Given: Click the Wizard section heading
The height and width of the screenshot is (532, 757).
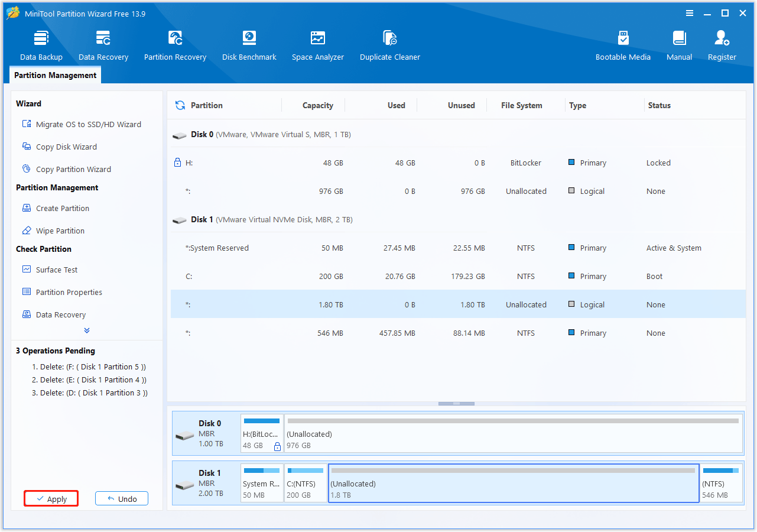Looking at the screenshot, I should (28, 103).
